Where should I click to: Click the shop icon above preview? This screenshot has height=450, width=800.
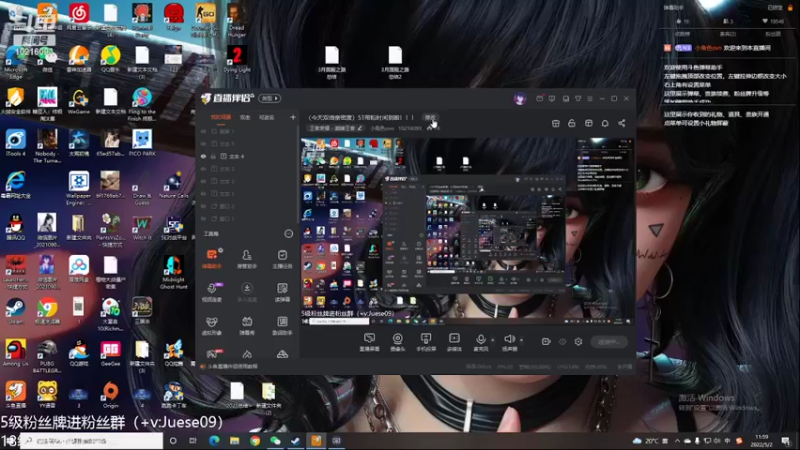(x=556, y=123)
